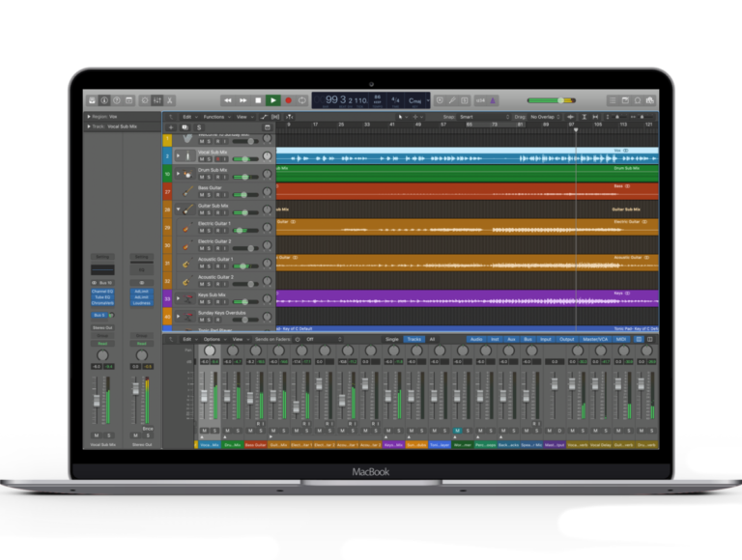Open Quick Help question icon
The image size is (742, 560).
116,100
